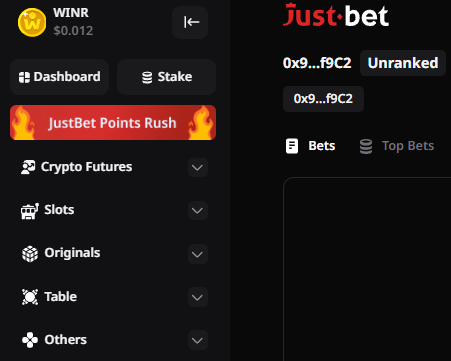This screenshot has height=361, width=451.
Task: Click the Others clover icon
Action: [30, 340]
